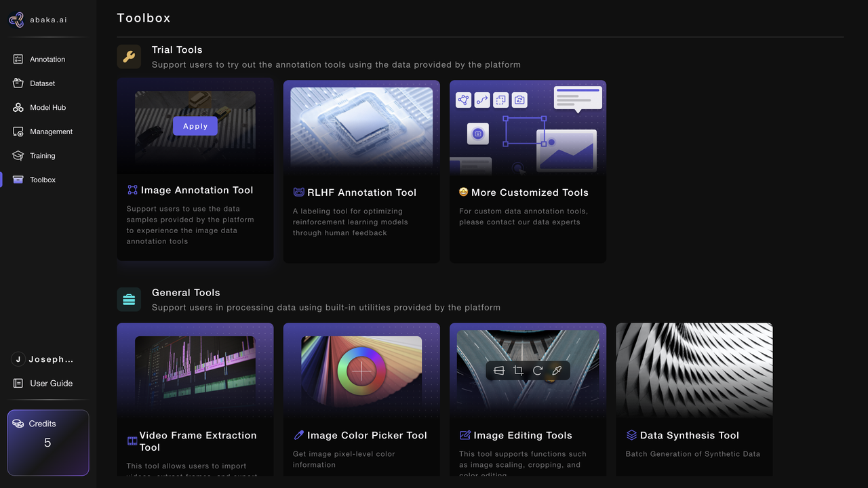Click the RLHF chip thumbnail image

[x=361, y=127]
